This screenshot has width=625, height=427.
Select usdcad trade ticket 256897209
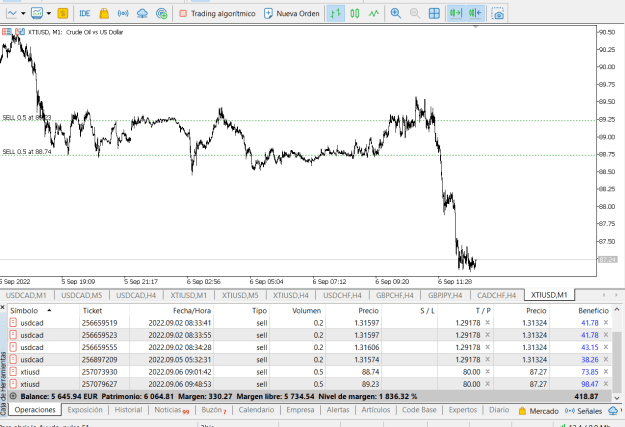[x=309, y=360]
